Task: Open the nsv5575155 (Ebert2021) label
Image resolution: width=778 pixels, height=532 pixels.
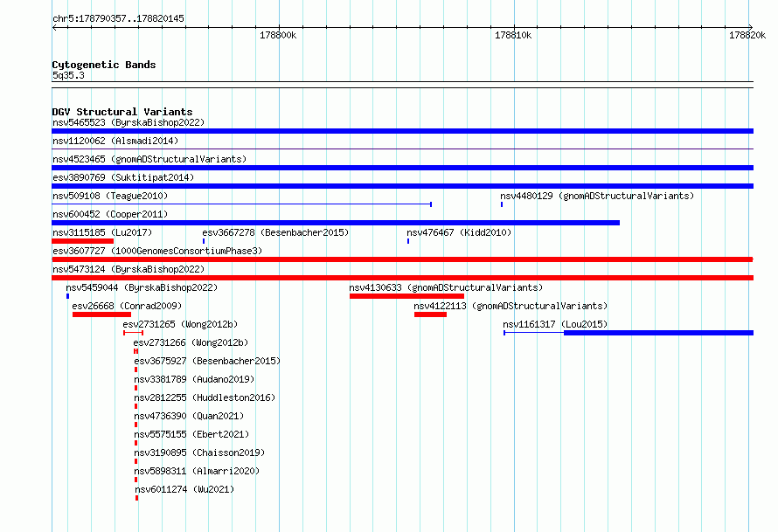Action: tap(191, 434)
